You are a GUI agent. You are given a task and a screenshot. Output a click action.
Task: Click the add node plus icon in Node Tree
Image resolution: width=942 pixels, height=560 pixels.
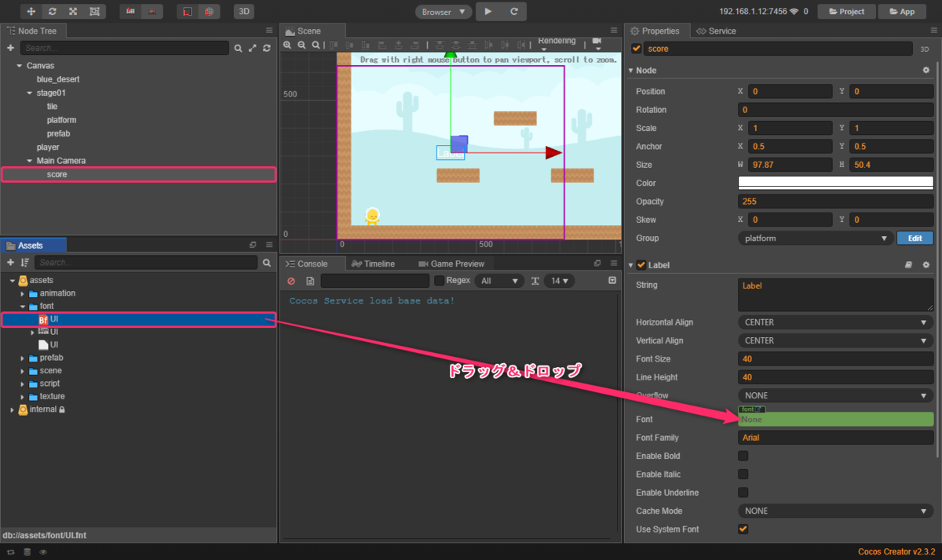(x=10, y=48)
